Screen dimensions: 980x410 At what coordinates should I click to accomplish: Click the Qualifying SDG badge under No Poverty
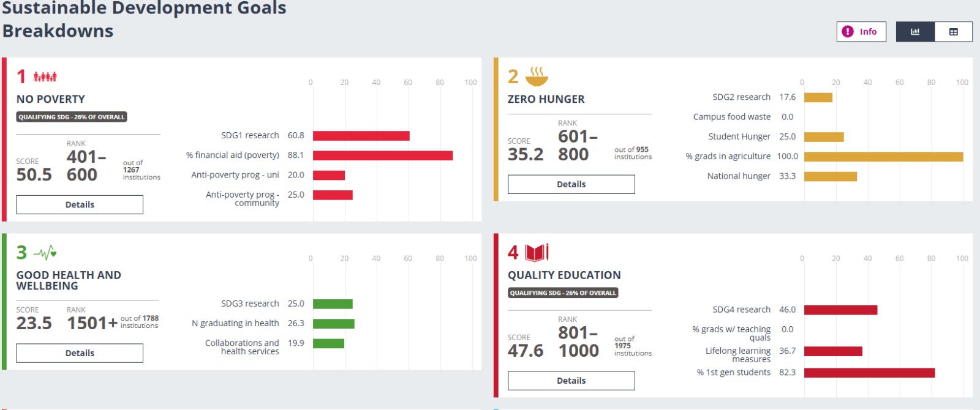point(72,117)
